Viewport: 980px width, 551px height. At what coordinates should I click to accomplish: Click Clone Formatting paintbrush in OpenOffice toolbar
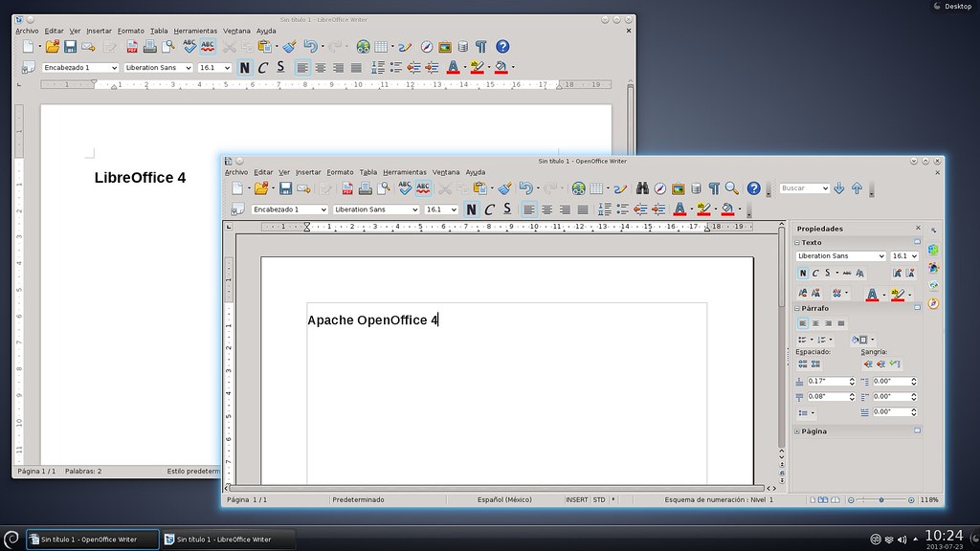(505, 188)
